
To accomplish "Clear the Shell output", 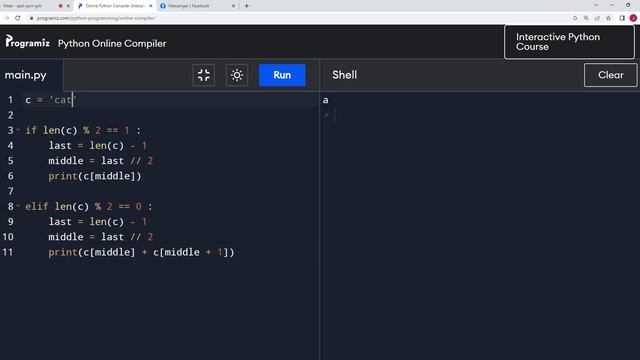I will point(610,75).
